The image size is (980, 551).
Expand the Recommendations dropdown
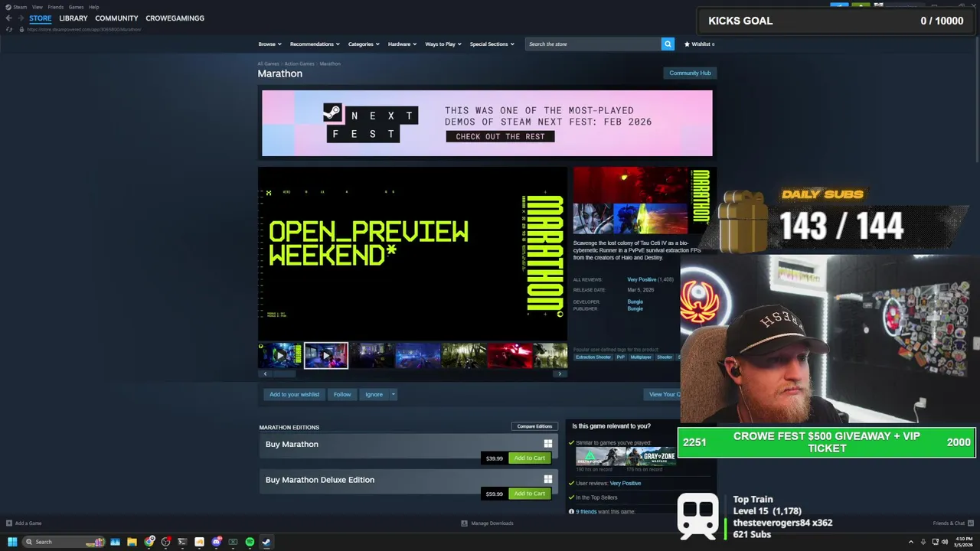click(x=315, y=44)
